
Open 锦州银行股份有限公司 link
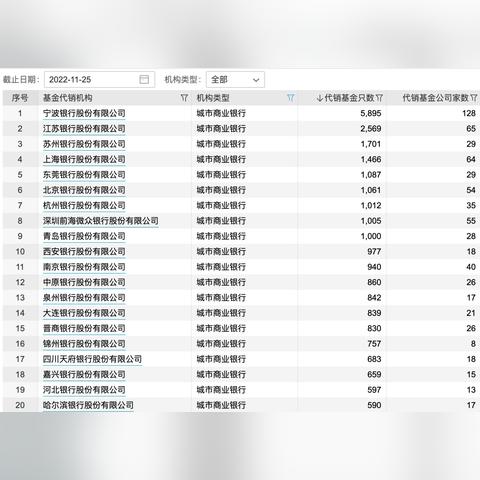coord(84,343)
